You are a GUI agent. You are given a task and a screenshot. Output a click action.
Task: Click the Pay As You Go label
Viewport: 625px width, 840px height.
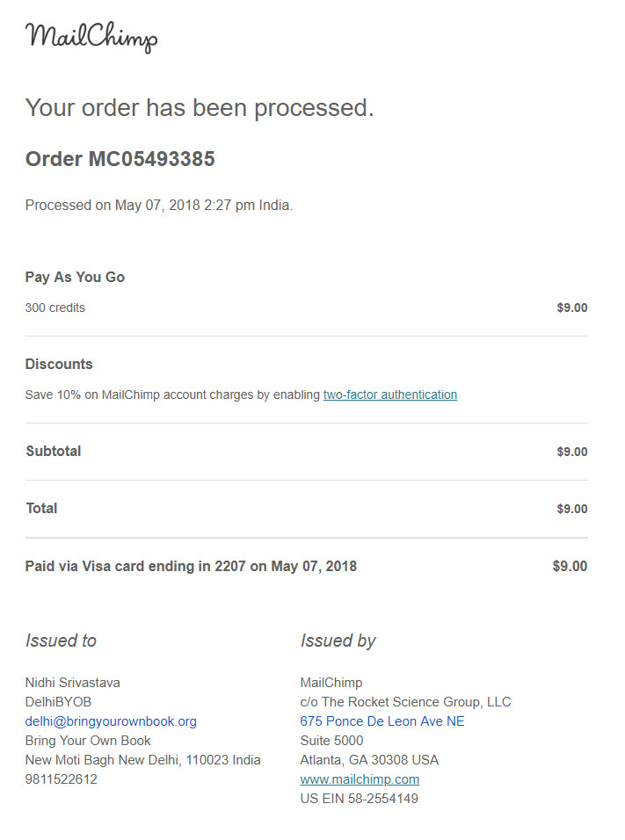75,278
